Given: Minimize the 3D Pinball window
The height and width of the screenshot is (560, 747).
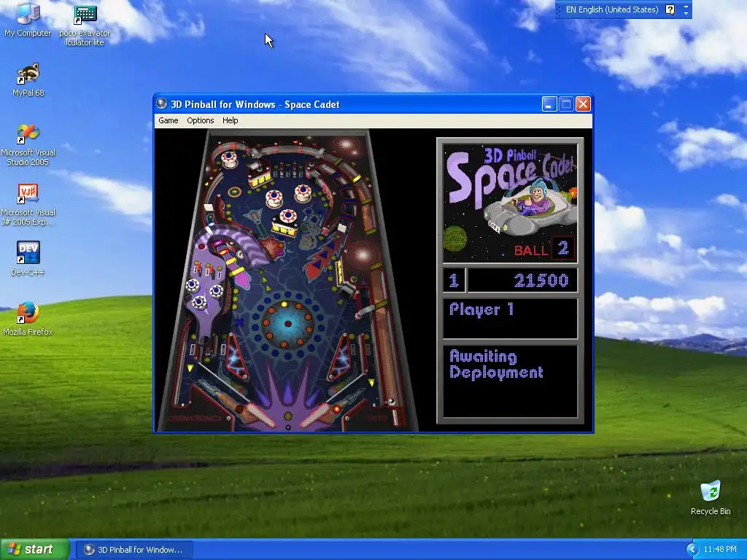Looking at the screenshot, I should 549,104.
